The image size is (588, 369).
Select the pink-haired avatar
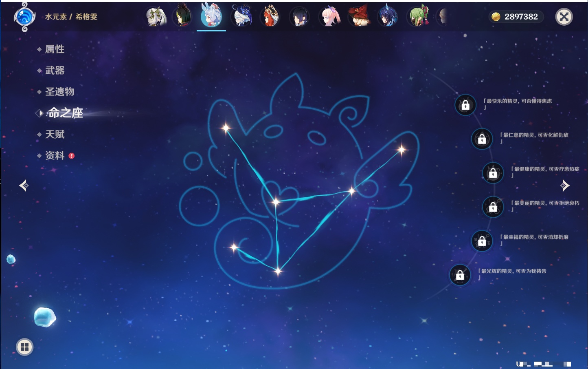point(329,17)
